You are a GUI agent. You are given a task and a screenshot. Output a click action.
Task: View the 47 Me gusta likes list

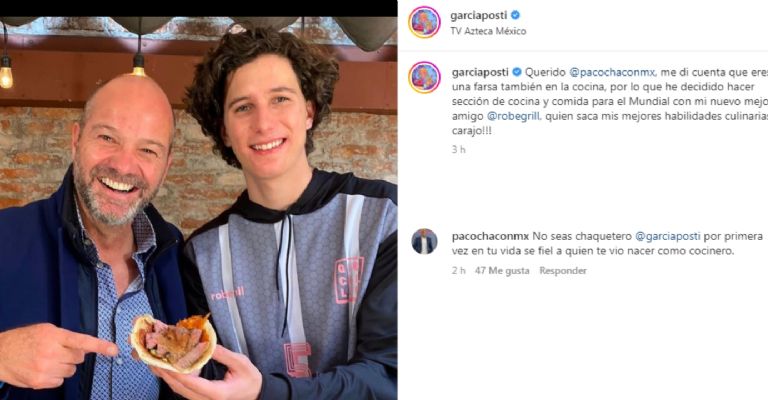[502, 271]
